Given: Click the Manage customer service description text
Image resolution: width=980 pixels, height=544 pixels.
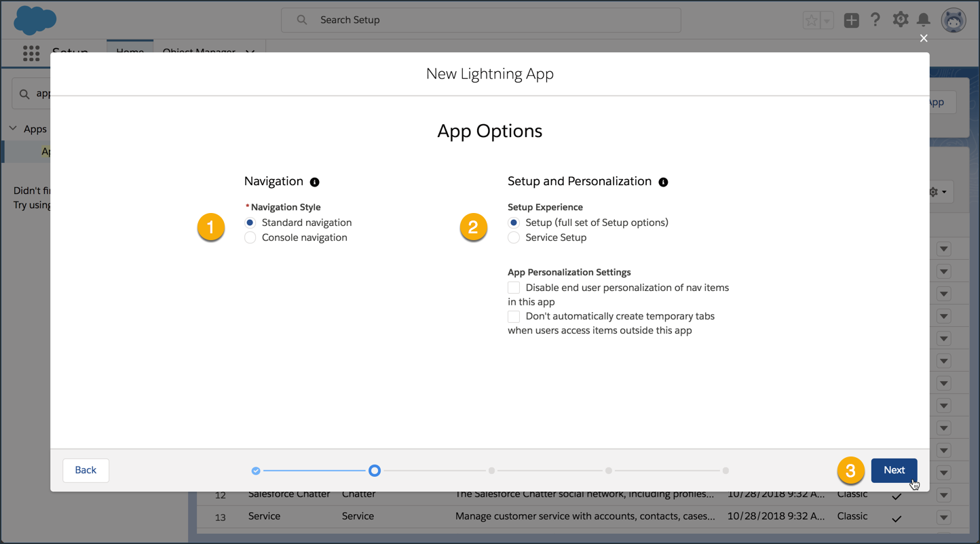Looking at the screenshot, I should [x=585, y=516].
